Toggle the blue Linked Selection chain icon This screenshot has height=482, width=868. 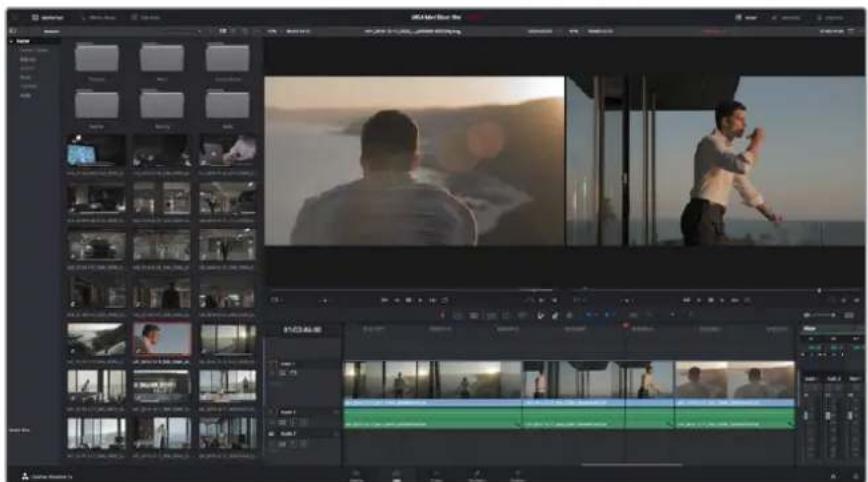click(x=608, y=315)
